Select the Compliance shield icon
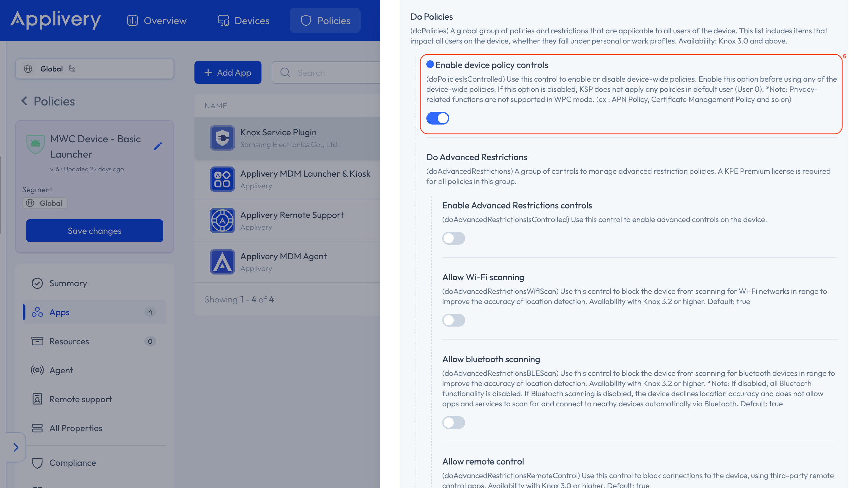Viewport: 868px width, 488px height. tap(37, 463)
